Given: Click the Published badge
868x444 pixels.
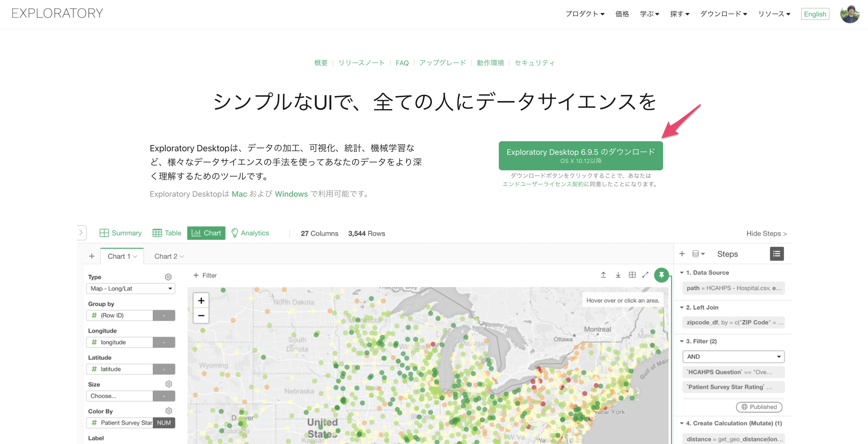Looking at the screenshot, I should pos(759,407).
